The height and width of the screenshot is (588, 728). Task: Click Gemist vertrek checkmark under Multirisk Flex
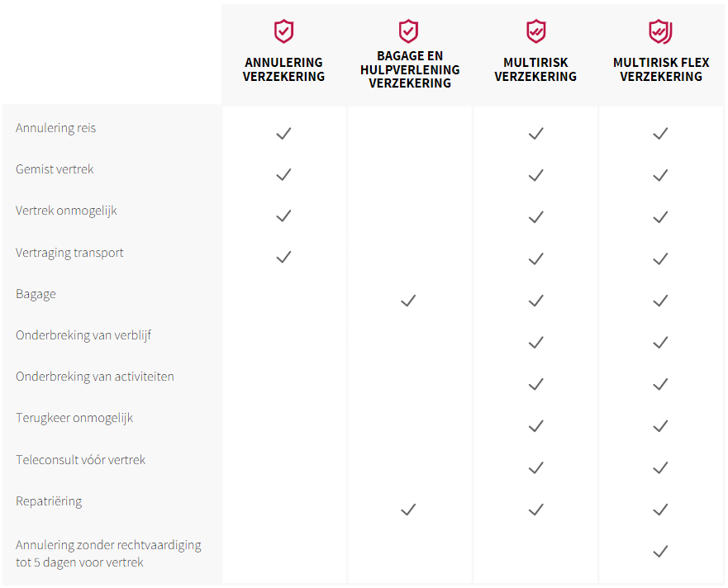(659, 175)
